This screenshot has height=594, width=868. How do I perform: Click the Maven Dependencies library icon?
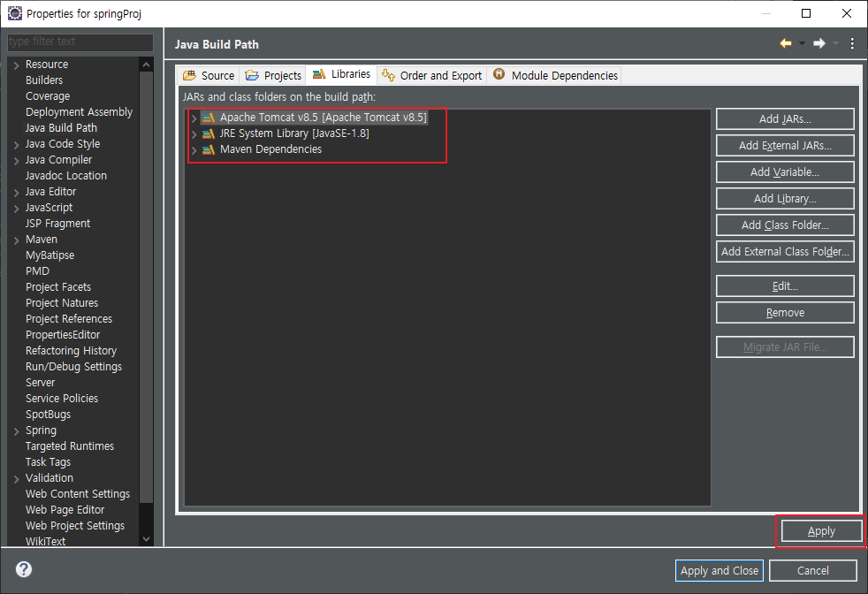(x=208, y=149)
